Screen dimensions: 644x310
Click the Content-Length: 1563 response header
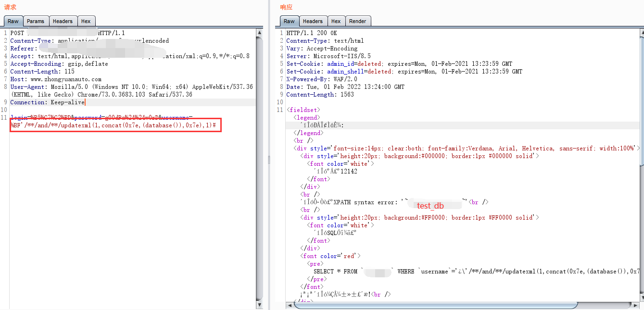click(320, 95)
